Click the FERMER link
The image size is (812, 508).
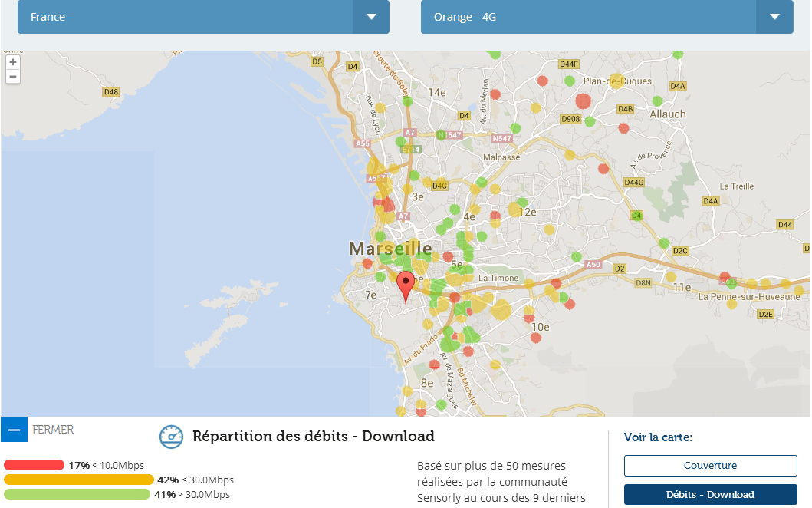pos(54,430)
